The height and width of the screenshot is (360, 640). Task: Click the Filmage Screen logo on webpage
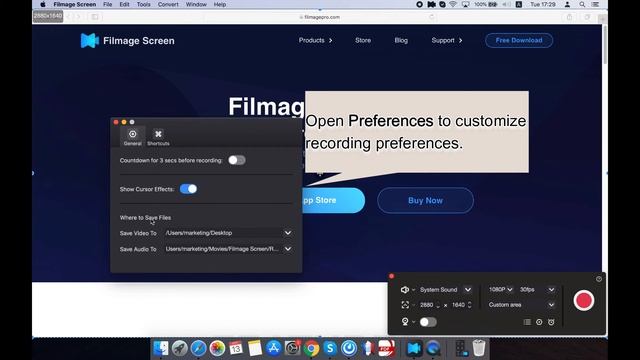click(x=127, y=41)
